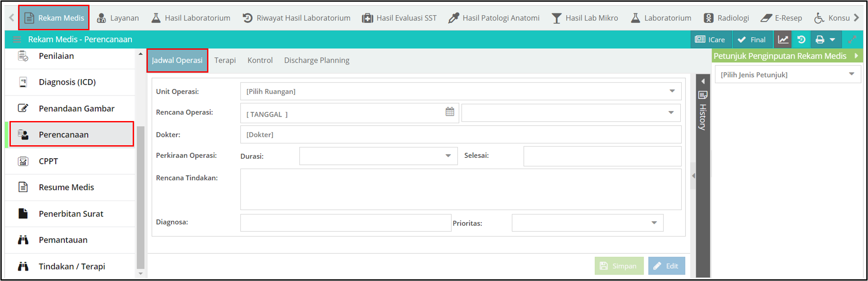868x281 pixels.
Task: Select CPPT in the sidebar
Action: 70,161
